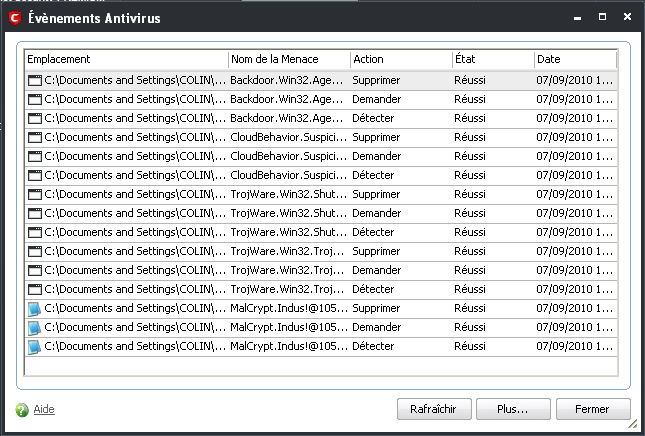Viewport: 645px width, 436px height.
Task: Click the date in the Backdoor Détecter row
Action: click(574, 118)
